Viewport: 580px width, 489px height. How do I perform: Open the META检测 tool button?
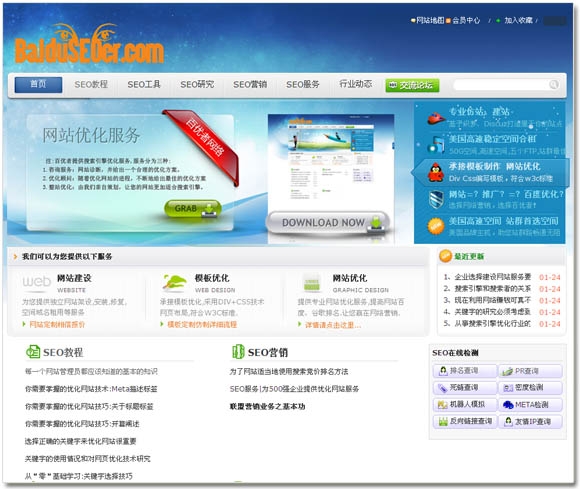pos(530,405)
